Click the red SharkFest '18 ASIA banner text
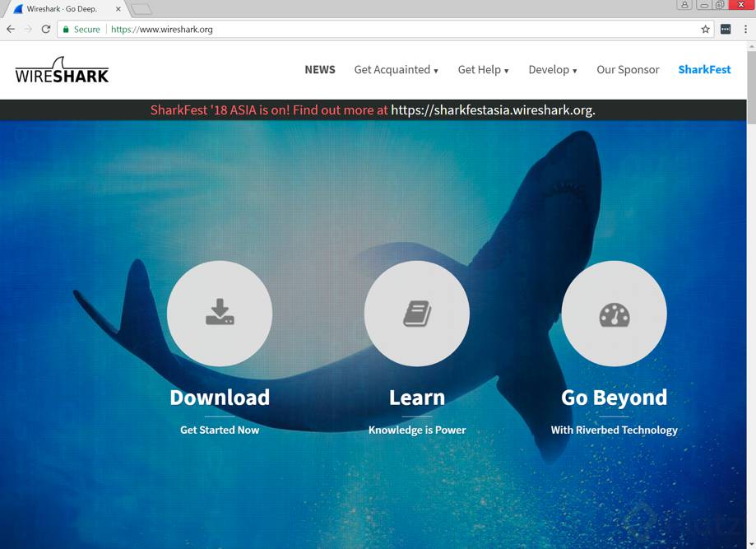Viewport: 756px width, 549px height. [x=269, y=110]
